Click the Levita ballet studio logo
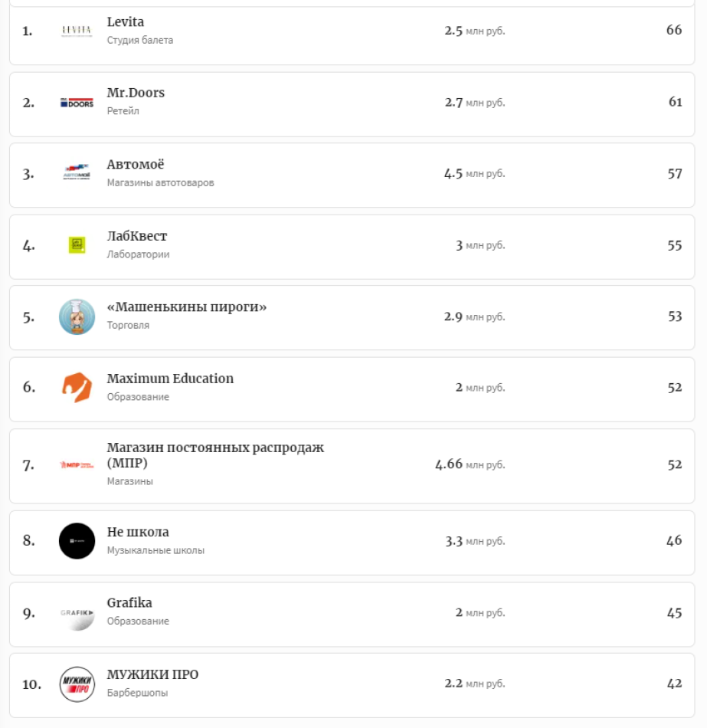This screenshot has height=728, width=707. [77, 31]
